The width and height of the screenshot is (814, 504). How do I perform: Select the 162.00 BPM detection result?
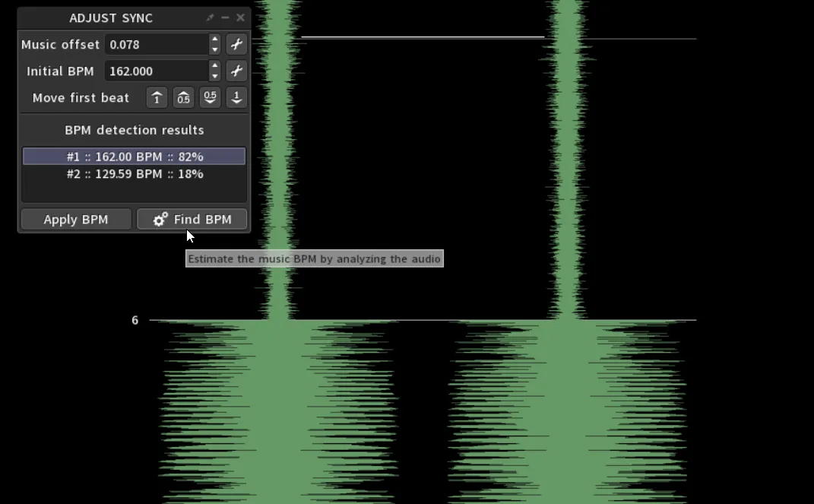coord(135,157)
